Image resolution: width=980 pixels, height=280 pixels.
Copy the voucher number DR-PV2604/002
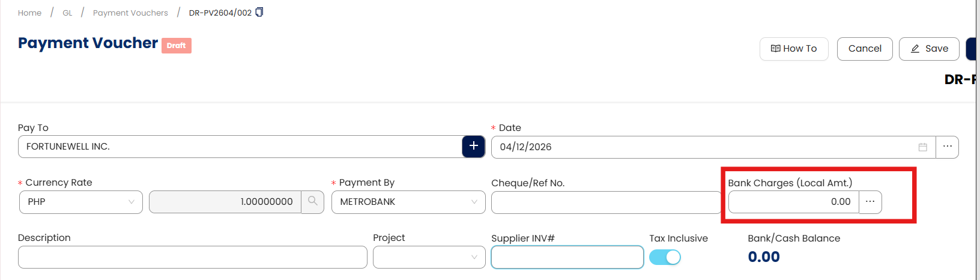259,12
